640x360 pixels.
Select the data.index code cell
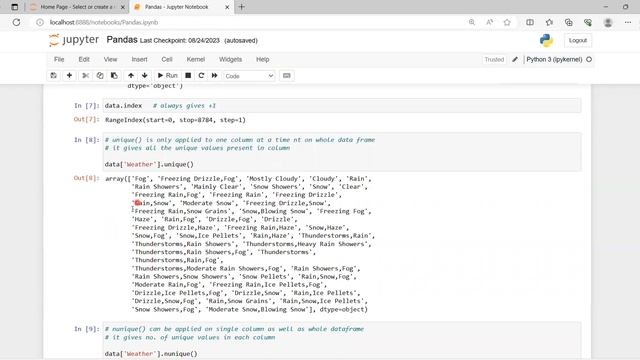coord(342,106)
